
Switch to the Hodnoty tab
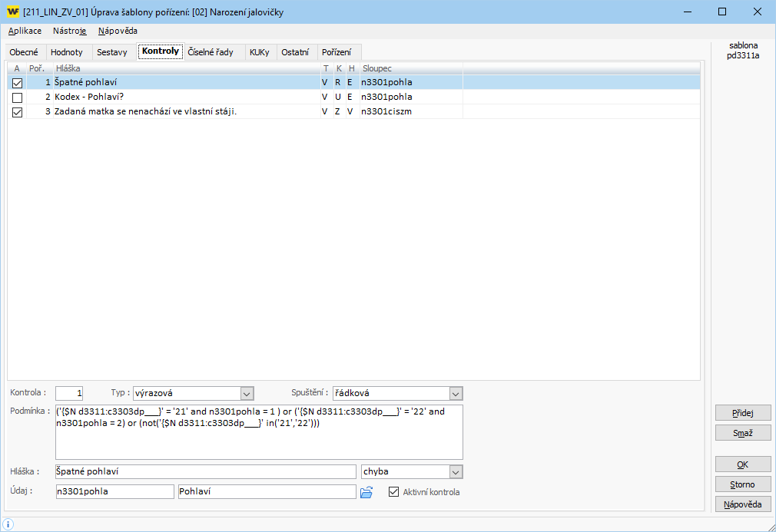(66, 52)
